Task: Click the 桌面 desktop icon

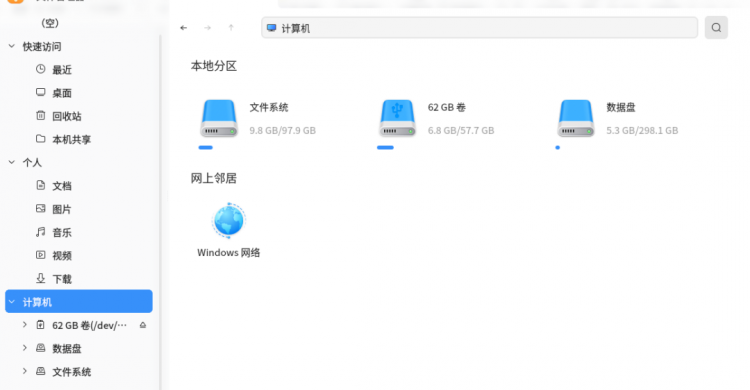Action: coord(41,92)
